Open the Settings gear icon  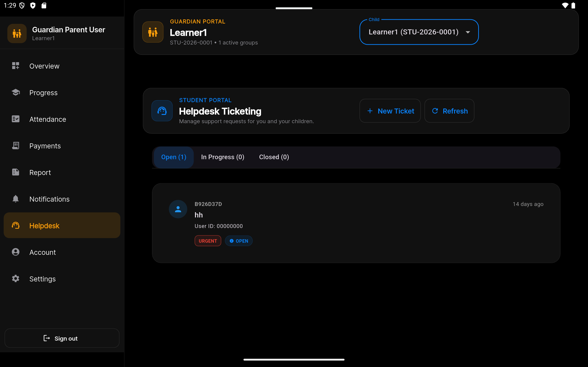click(16, 279)
